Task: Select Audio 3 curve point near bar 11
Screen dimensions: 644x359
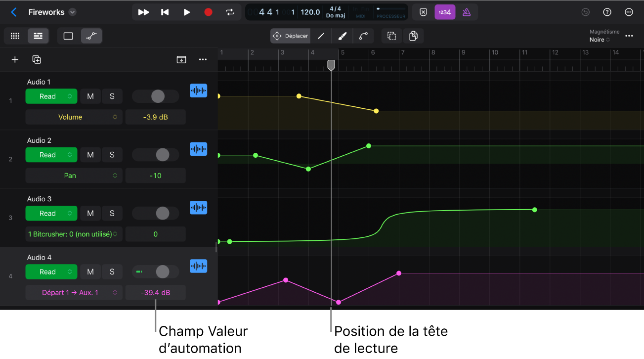Action: (x=534, y=210)
